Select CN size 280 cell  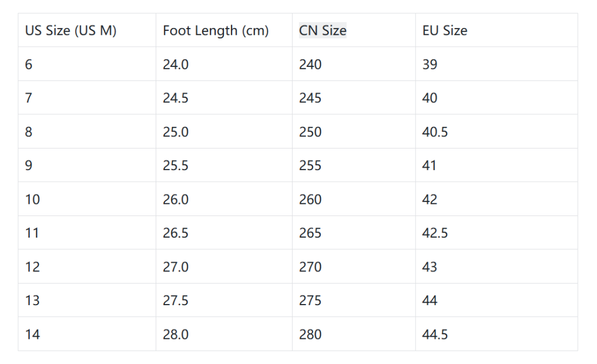(310, 334)
